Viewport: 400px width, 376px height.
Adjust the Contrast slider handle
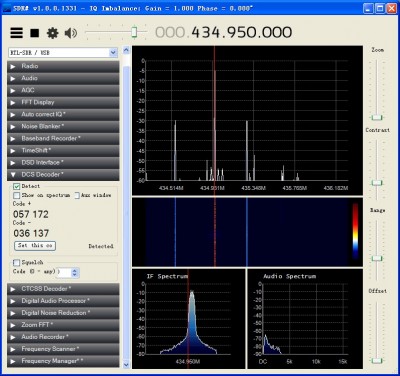coord(377,183)
